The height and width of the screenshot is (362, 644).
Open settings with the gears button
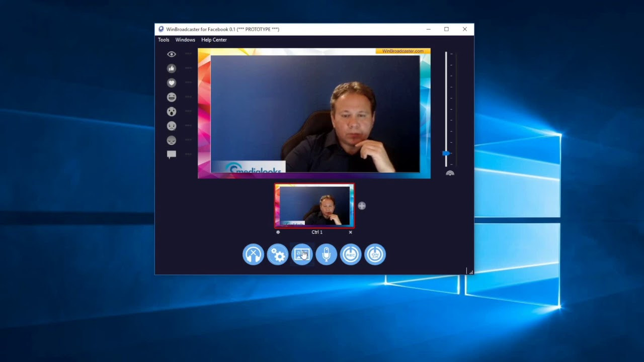278,254
